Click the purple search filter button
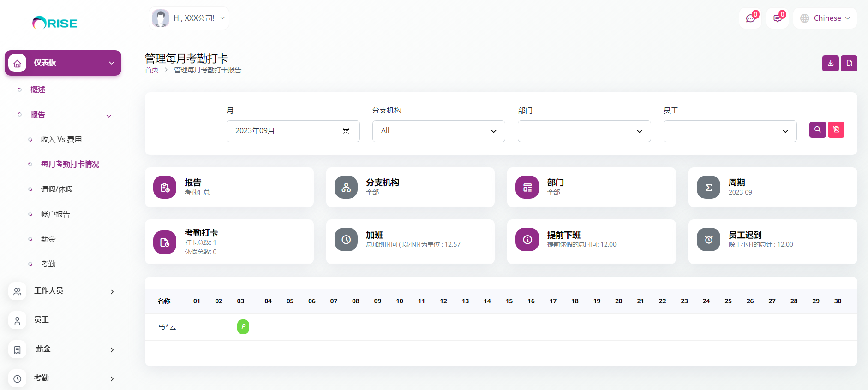Viewport: 868px width, 390px height. click(x=817, y=130)
